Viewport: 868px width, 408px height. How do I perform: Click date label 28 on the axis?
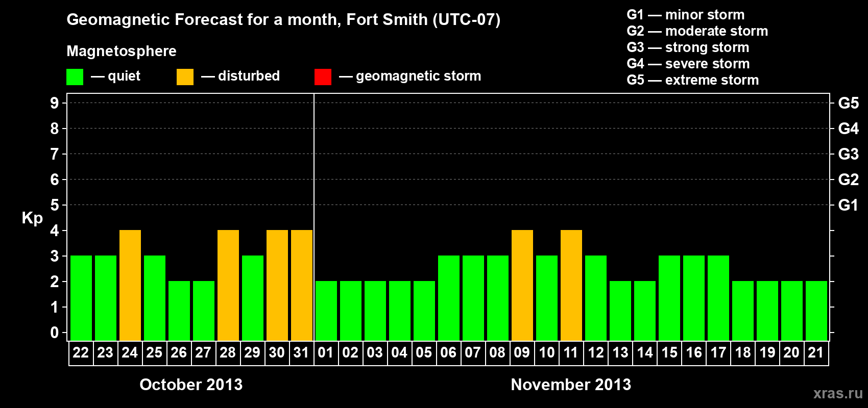tap(228, 353)
